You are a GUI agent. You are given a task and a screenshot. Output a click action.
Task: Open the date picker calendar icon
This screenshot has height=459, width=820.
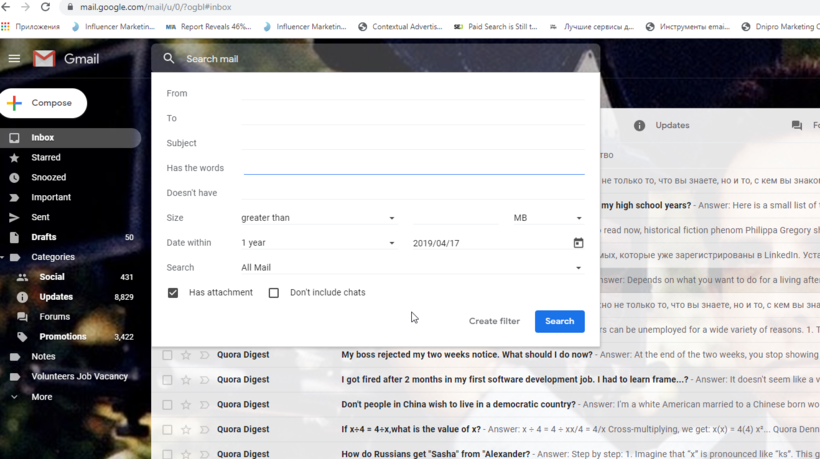pos(578,243)
